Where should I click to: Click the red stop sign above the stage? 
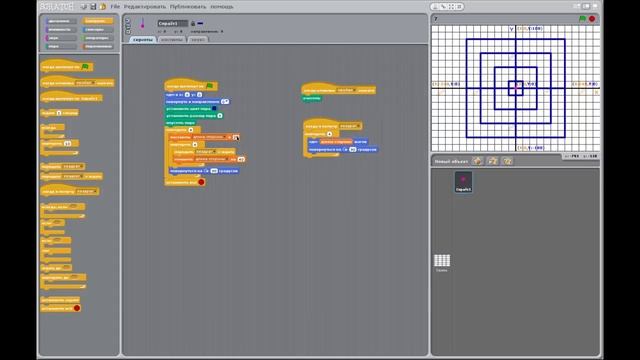pyautogui.click(x=592, y=19)
